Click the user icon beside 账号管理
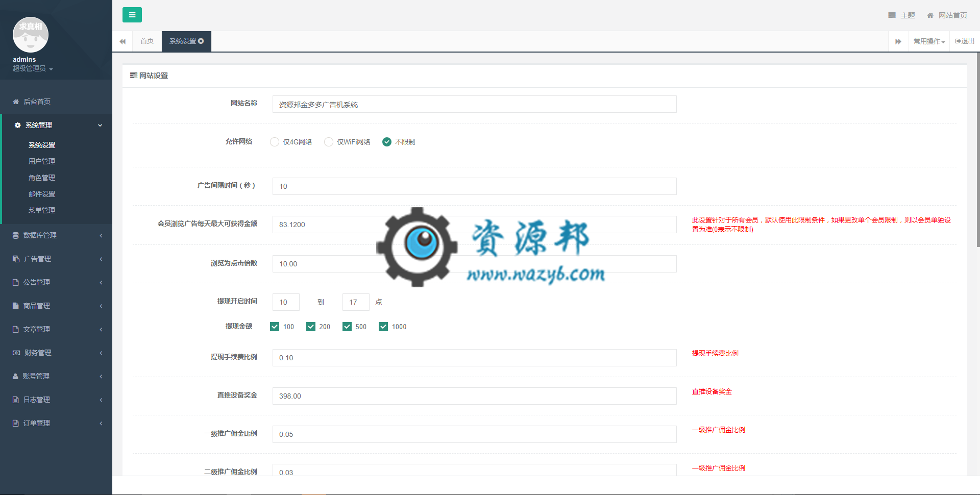980x495 pixels. tap(15, 376)
